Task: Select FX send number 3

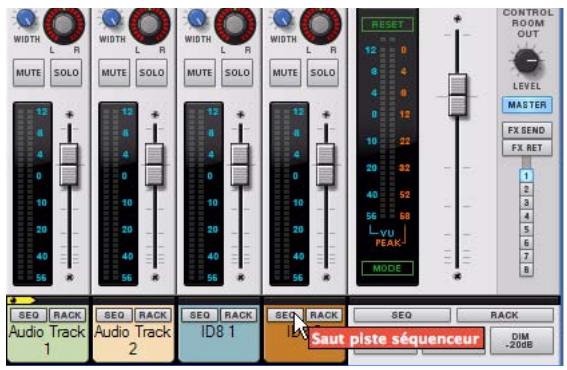Action: (526, 203)
